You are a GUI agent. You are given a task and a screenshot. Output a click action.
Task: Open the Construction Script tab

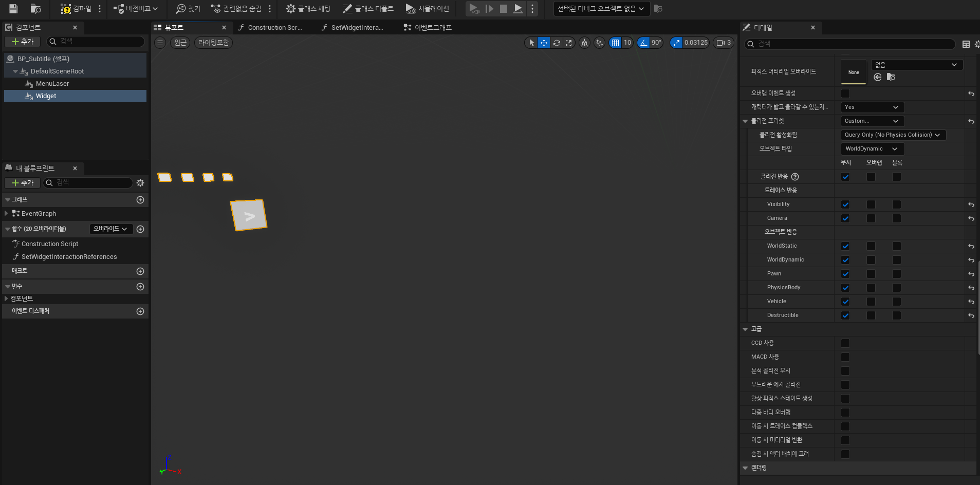[x=274, y=27]
